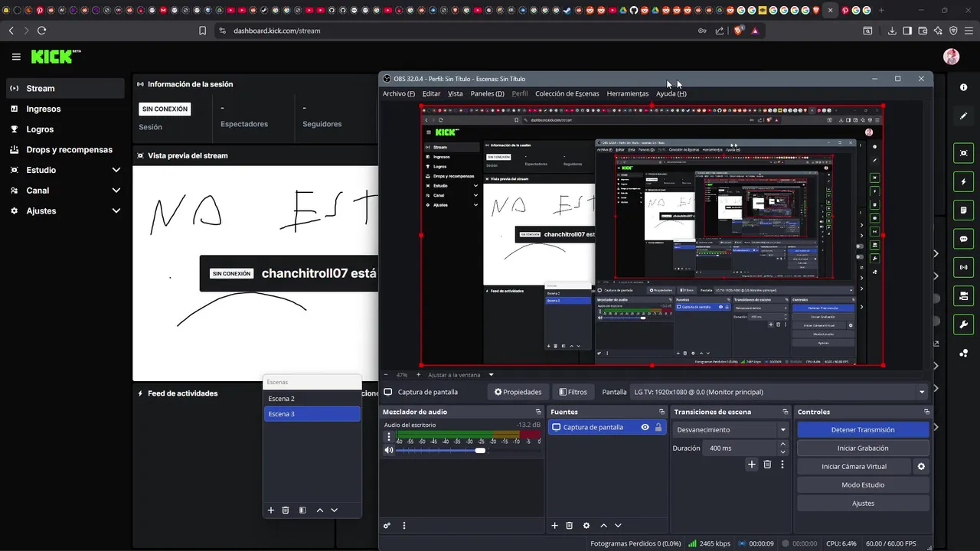
Task: Click the Duración value field
Action: click(x=740, y=448)
